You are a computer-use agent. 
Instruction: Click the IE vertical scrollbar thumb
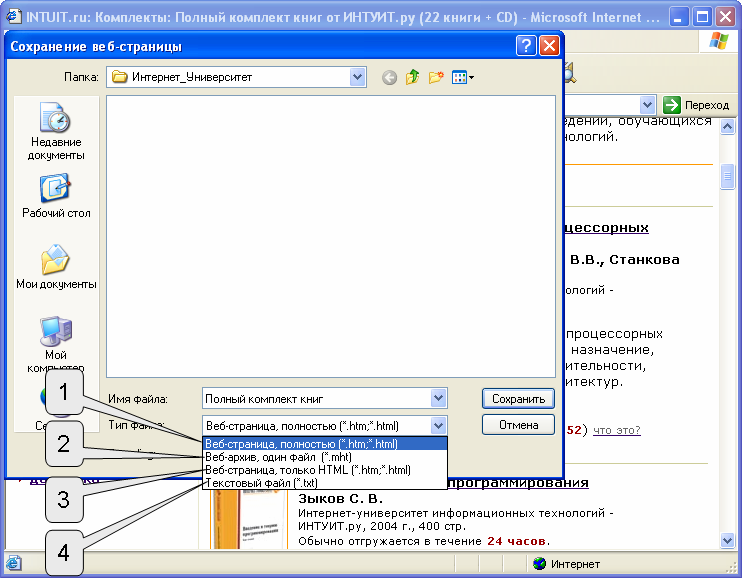coord(727,176)
